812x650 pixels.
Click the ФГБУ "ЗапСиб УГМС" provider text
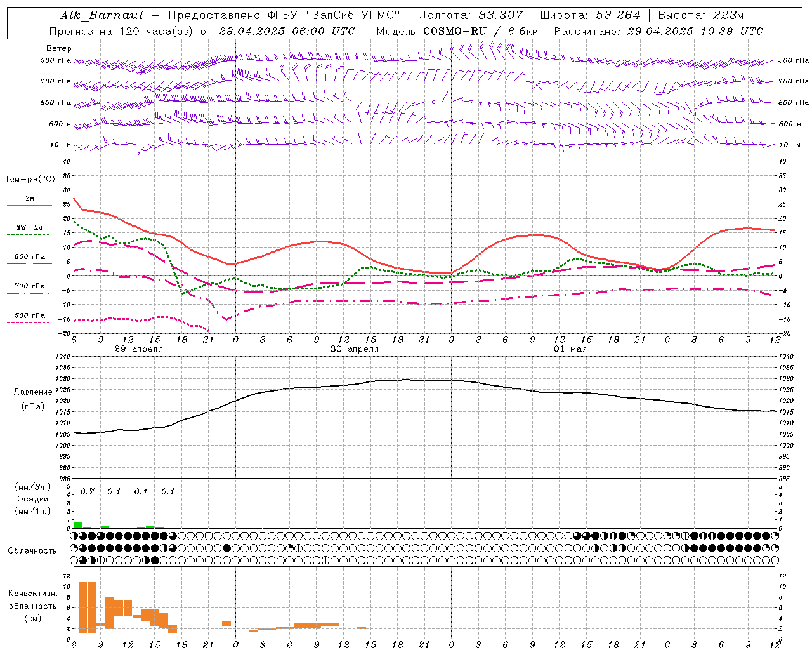334,15
